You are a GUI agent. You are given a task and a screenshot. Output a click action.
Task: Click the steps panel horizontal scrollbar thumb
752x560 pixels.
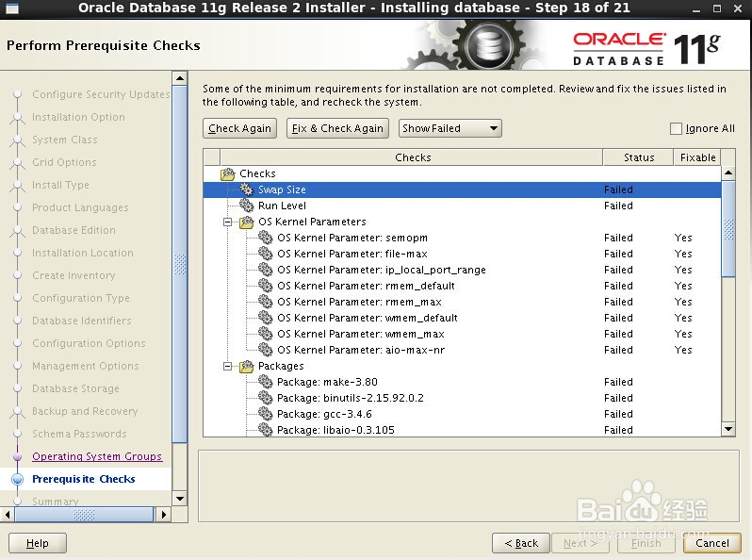click(84, 515)
